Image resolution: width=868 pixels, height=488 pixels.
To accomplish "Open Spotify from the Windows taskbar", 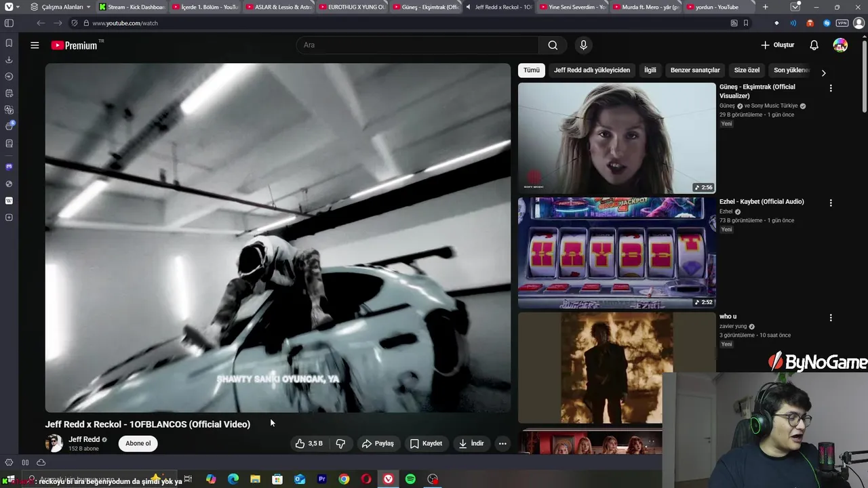I will tap(410, 479).
